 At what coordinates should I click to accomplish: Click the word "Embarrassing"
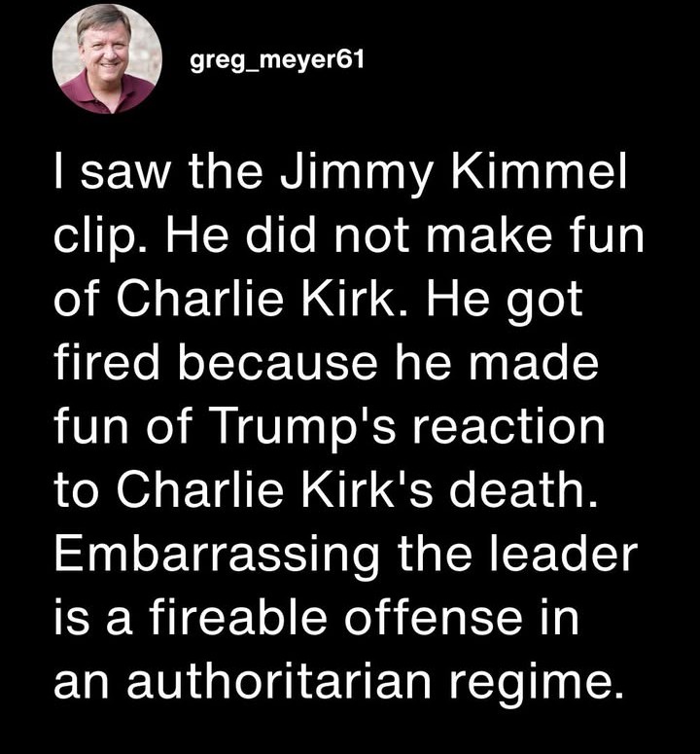(x=217, y=555)
